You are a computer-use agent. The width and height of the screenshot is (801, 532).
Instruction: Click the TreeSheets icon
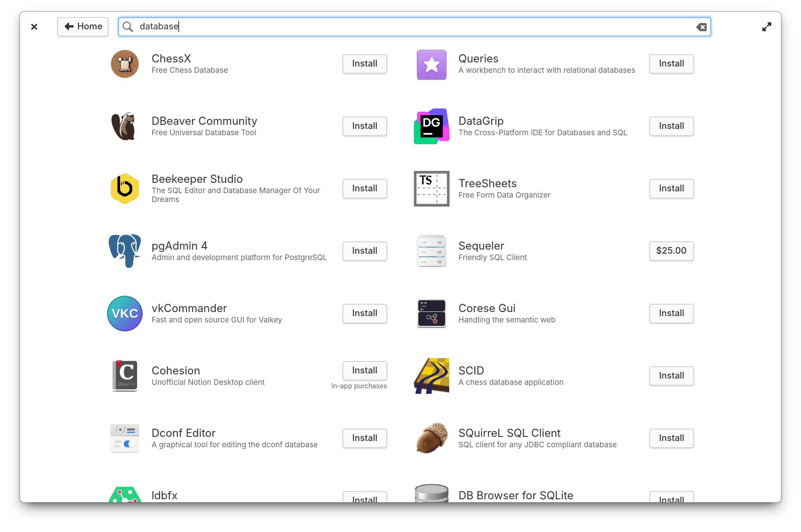[x=431, y=189]
